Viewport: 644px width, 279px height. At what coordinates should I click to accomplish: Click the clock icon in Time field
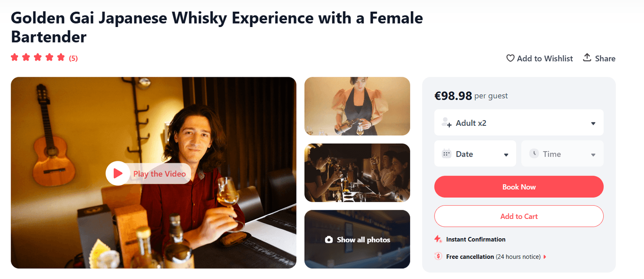coord(534,153)
